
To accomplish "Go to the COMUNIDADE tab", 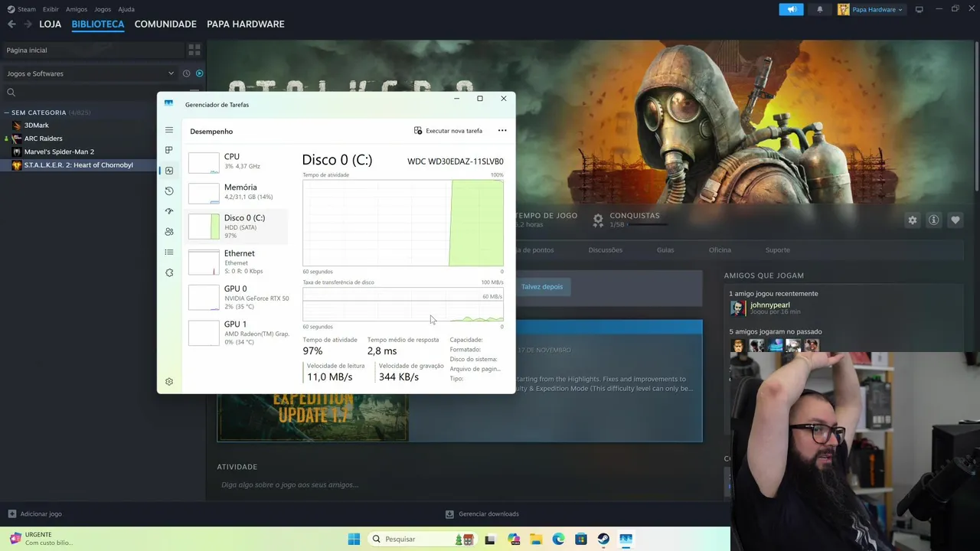I will point(165,24).
